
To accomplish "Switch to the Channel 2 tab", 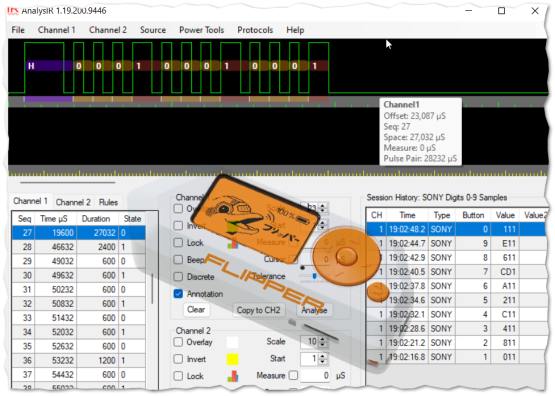I will (73, 202).
